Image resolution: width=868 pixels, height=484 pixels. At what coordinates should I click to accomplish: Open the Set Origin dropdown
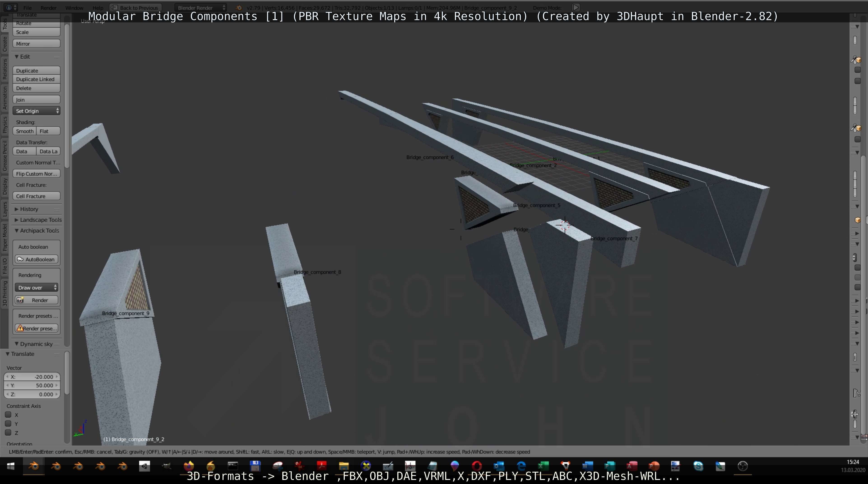coord(36,111)
